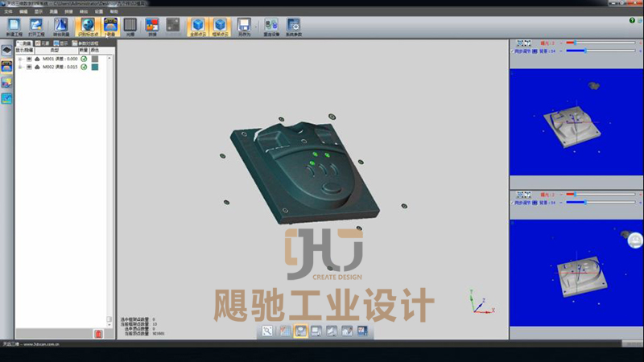This screenshot has height=362, width=644.
Task: Click the plus button of upper exposure slider
Action: pyautogui.click(x=640, y=43)
